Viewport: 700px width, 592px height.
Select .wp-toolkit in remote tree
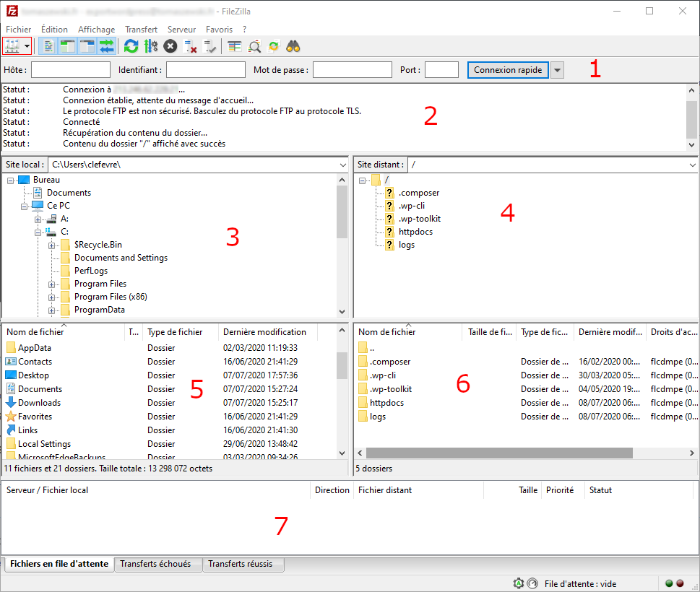(420, 219)
